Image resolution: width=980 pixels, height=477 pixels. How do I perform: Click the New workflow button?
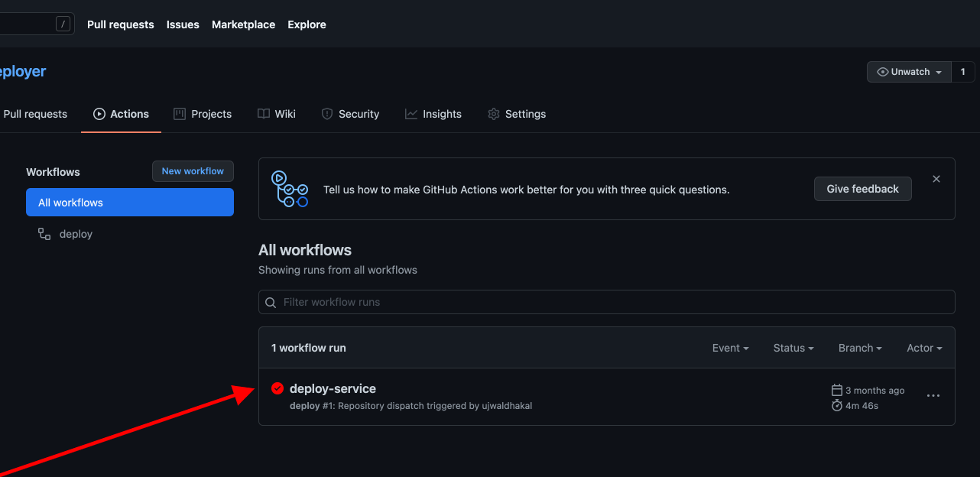tap(193, 171)
